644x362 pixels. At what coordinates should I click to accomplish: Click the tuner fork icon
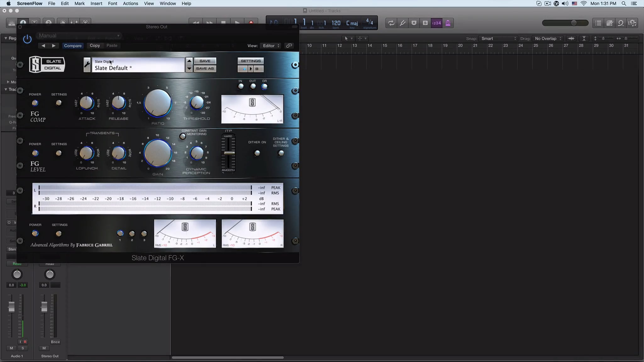[x=402, y=23]
